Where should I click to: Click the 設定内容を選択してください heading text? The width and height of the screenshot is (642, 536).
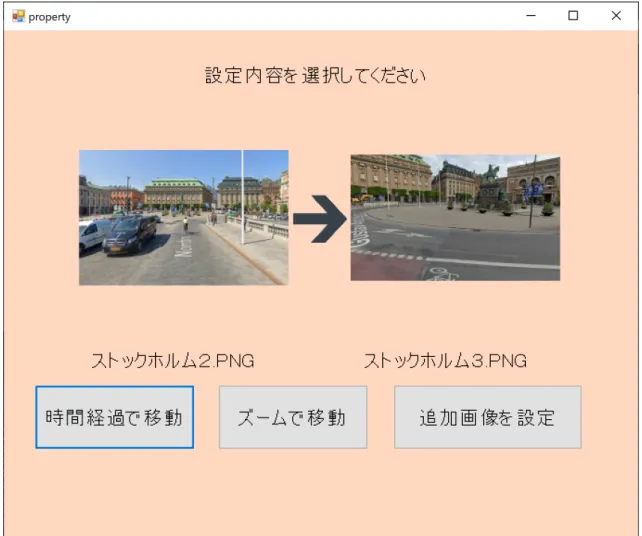click(x=315, y=76)
